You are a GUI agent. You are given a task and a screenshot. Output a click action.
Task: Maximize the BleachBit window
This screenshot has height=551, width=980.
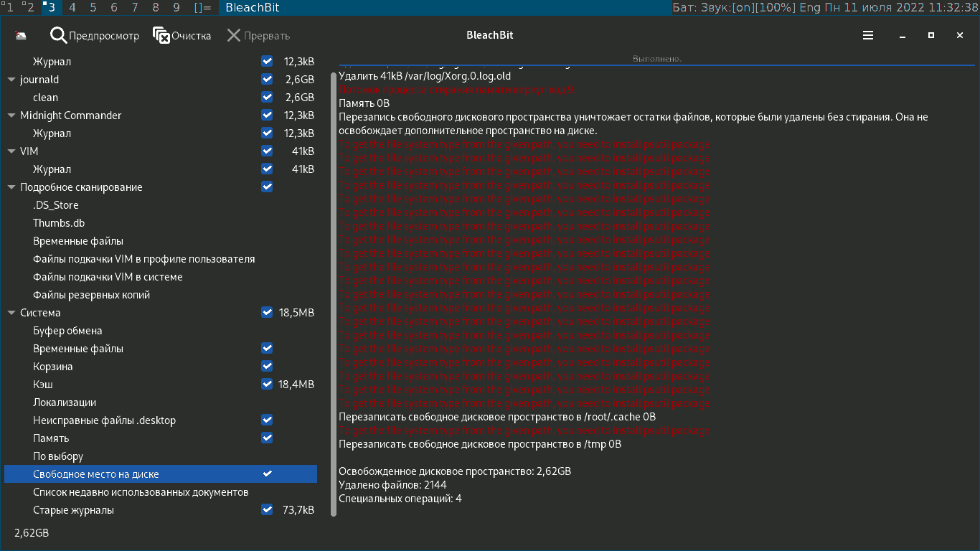(x=931, y=35)
